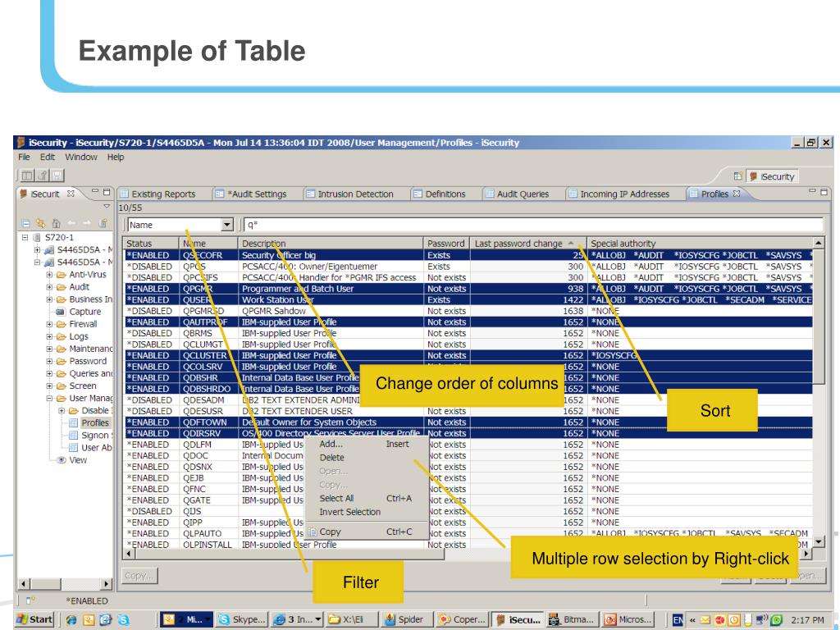Screen dimensions: 840x630
Task: Close the Profiles tab using its X icon
Action: tap(737, 194)
